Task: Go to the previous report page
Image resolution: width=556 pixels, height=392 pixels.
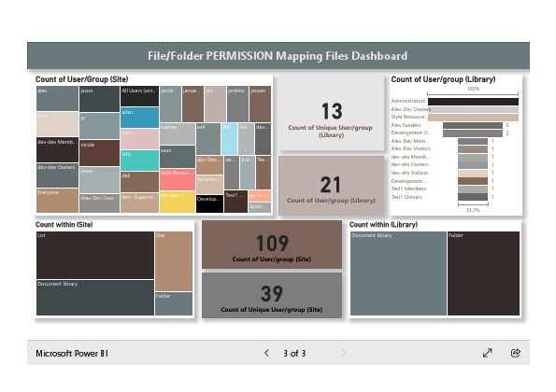Action: point(266,353)
